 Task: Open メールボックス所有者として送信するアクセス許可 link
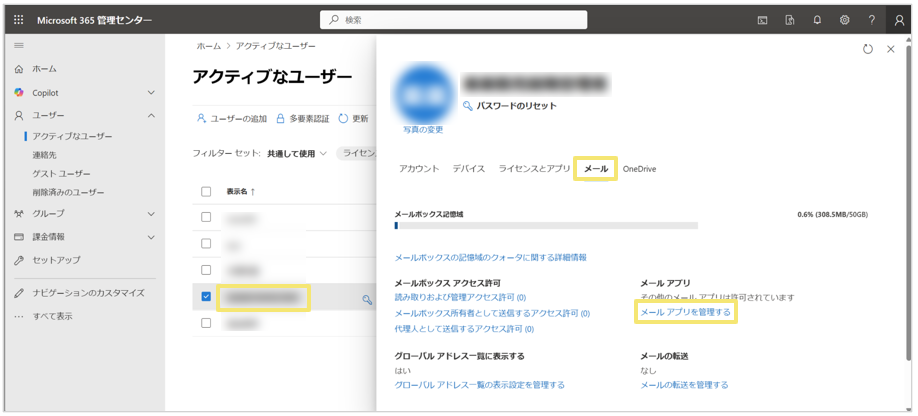click(x=492, y=314)
